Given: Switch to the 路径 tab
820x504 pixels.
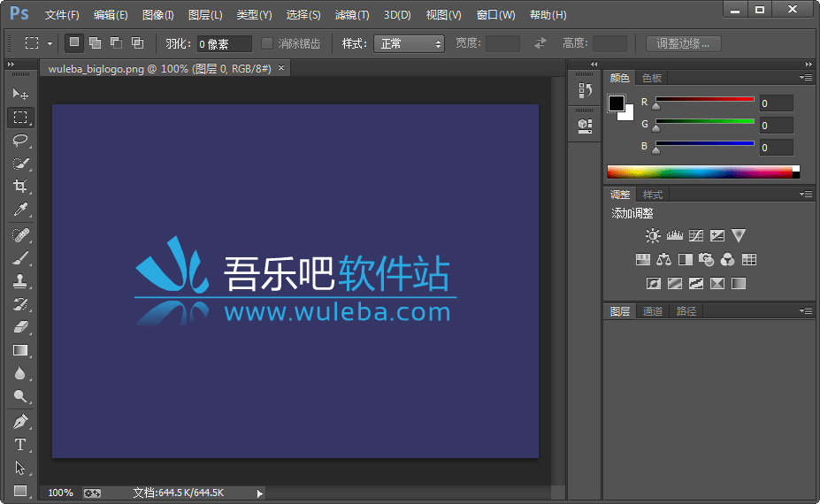Looking at the screenshot, I should click(x=686, y=311).
